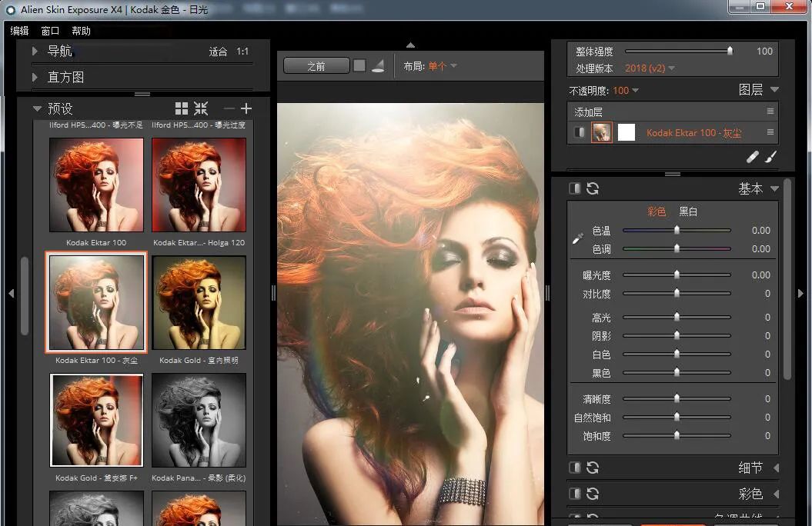
Task: Set navigator zoom to 适合
Action: click(x=218, y=52)
